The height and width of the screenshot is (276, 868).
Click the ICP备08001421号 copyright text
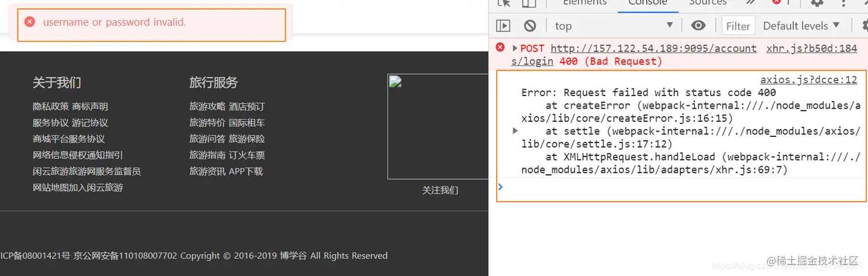pos(35,255)
